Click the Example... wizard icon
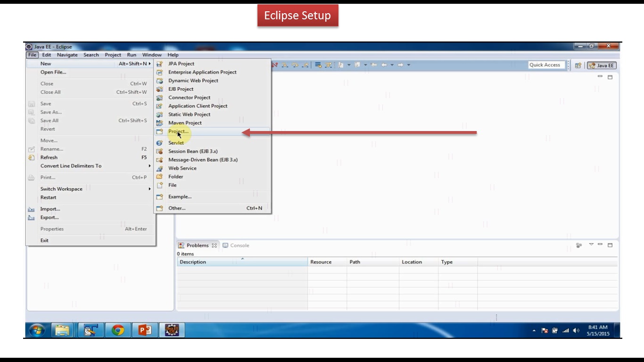This screenshot has height=362, width=644. pyautogui.click(x=159, y=197)
